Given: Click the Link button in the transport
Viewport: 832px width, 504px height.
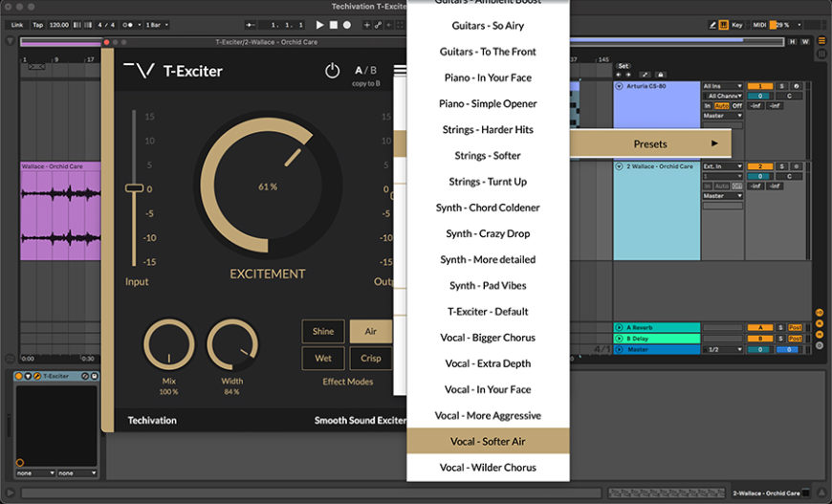Looking at the screenshot, I should [17, 25].
